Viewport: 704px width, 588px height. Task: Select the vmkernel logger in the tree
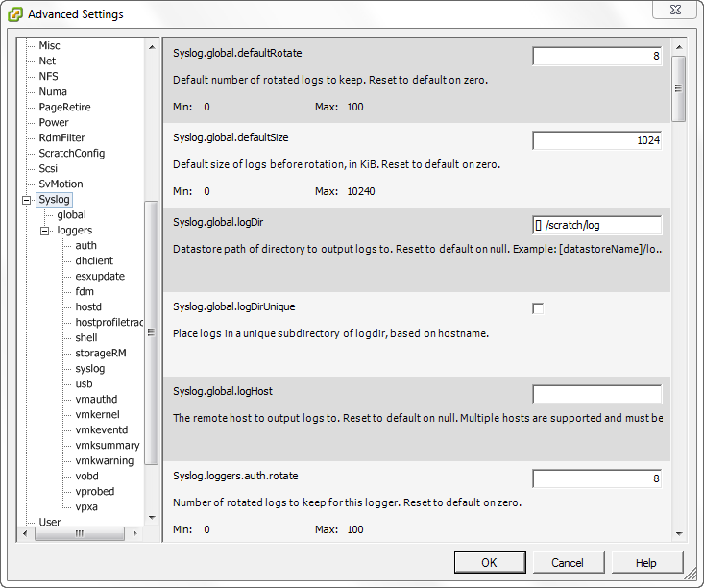[x=97, y=414]
